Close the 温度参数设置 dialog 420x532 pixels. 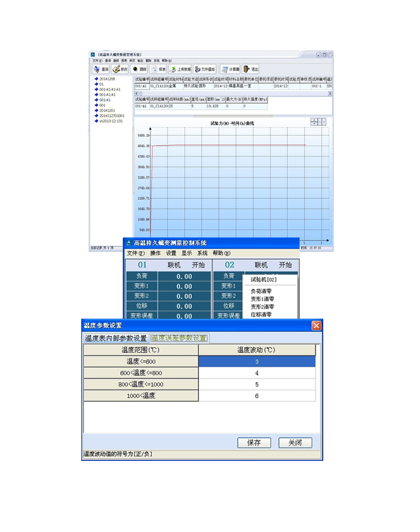click(316, 325)
